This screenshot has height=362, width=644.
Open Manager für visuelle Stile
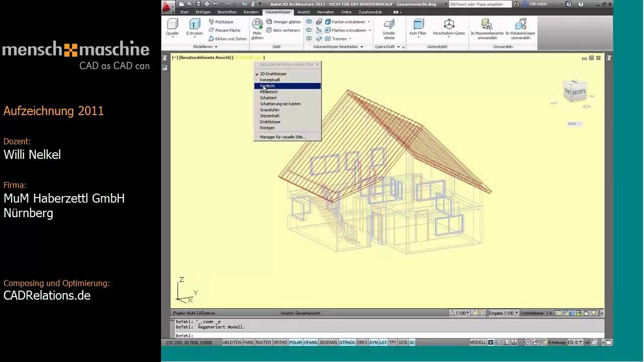coord(287,137)
